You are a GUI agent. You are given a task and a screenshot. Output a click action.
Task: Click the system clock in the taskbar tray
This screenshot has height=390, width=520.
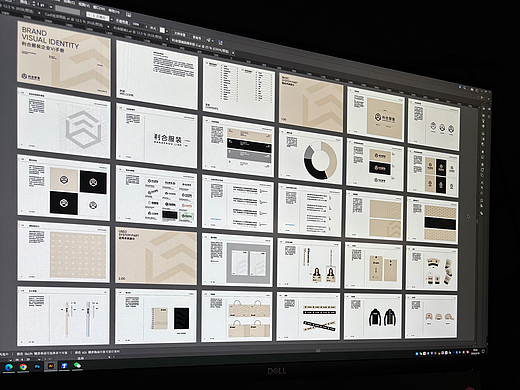pyautogui.click(x=476, y=352)
